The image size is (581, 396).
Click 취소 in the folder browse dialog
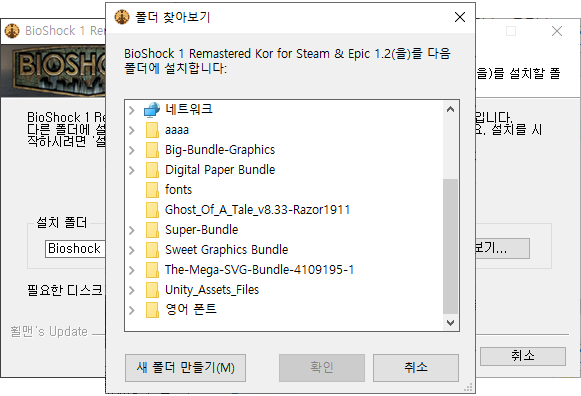pyautogui.click(x=416, y=368)
